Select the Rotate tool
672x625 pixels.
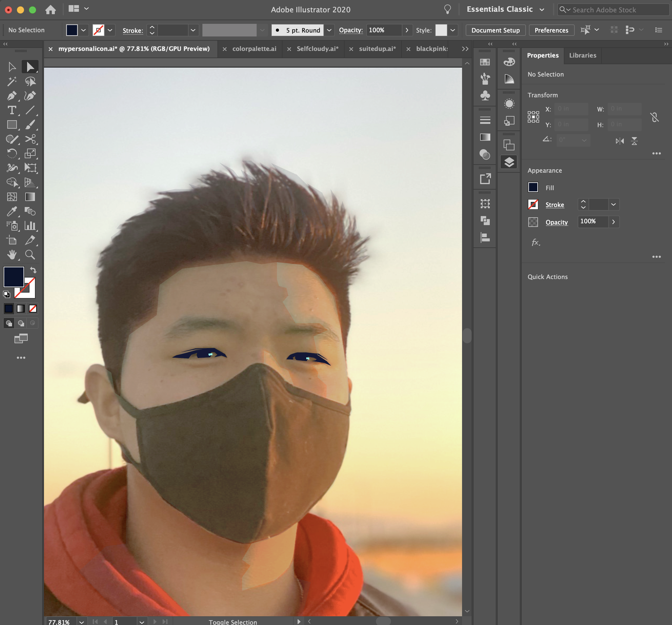(12, 153)
